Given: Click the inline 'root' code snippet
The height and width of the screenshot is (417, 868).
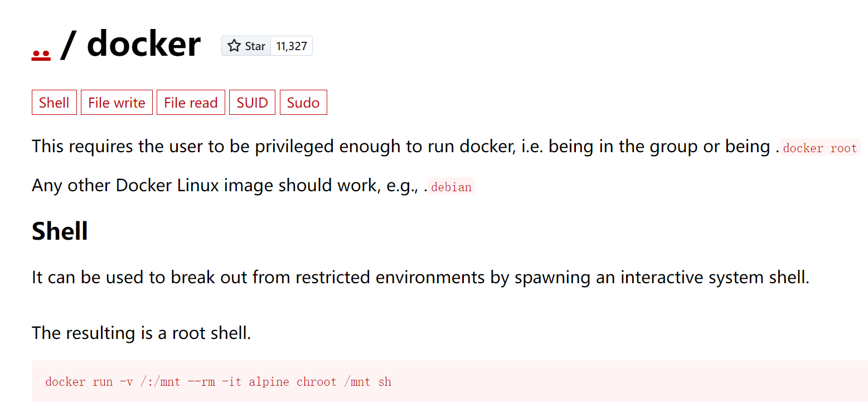Looking at the screenshot, I should 843,148.
